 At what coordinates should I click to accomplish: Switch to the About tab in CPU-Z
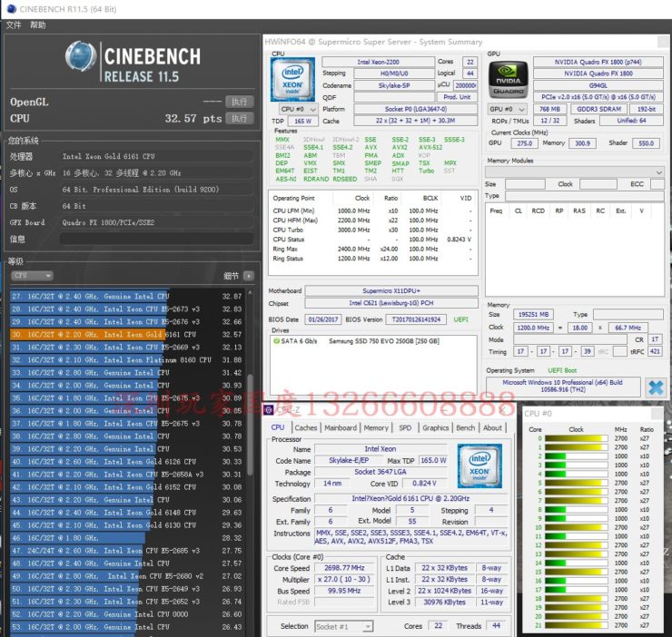point(492,427)
